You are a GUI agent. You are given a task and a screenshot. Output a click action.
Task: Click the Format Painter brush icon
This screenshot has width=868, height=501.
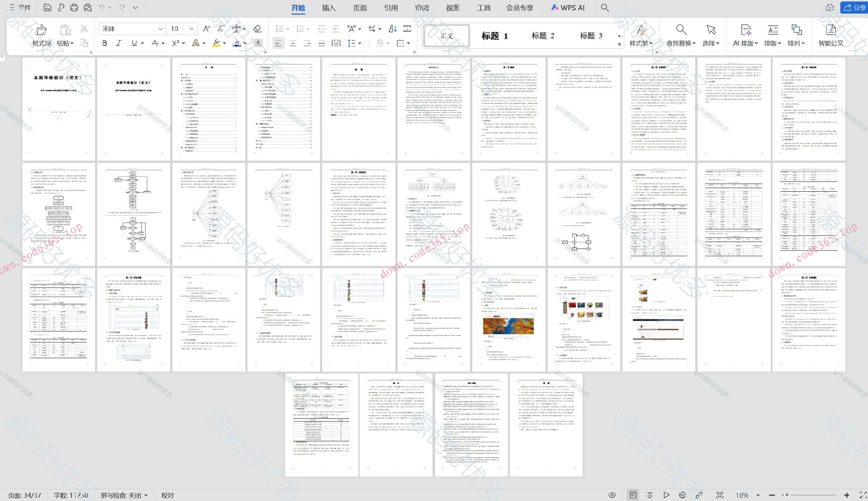pyautogui.click(x=41, y=30)
